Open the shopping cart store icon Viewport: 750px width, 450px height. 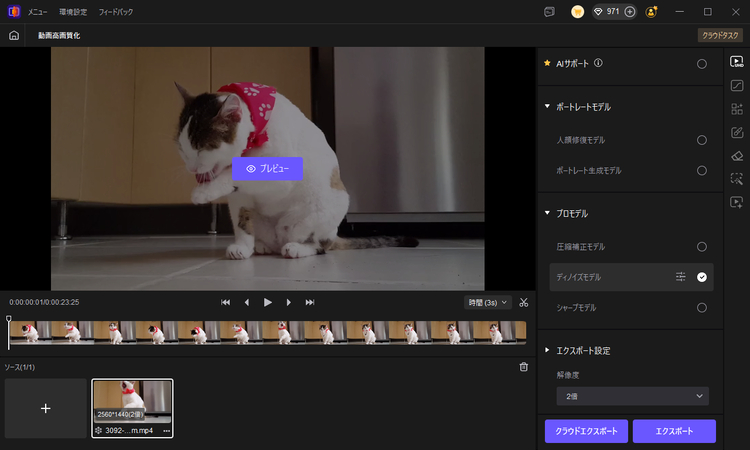click(577, 12)
